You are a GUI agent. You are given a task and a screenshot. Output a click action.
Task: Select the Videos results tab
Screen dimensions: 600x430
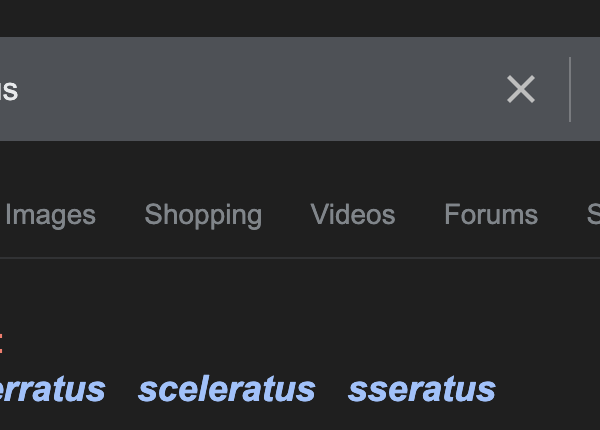tap(353, 215)
